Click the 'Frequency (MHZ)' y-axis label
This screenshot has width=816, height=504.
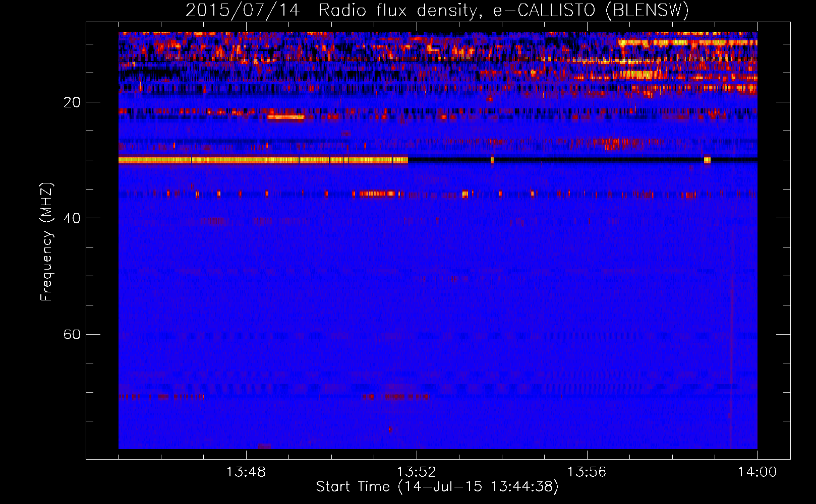click(x=46, y=242)
